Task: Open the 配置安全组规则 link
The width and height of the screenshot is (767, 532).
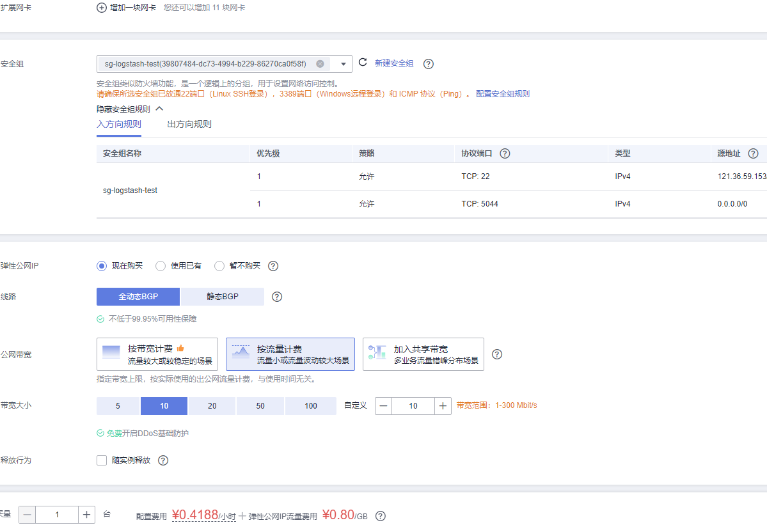Action: (x=503, y=94)
